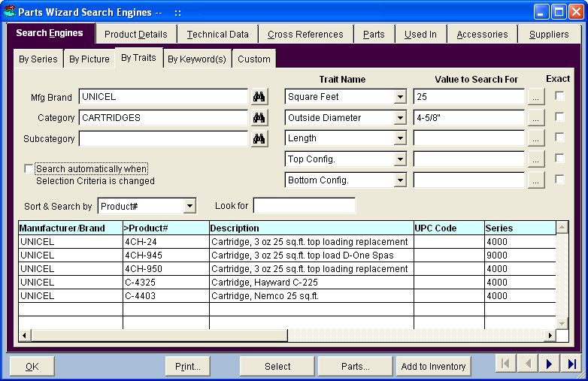The height and width of the screenshot is (381, 588).
Task: Click the empty Length value field
Action: 468,138
